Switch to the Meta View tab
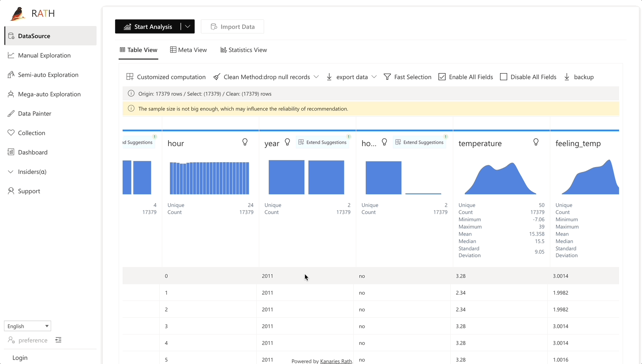The height and width of the screenshot is (364, 642). (188, 50)
